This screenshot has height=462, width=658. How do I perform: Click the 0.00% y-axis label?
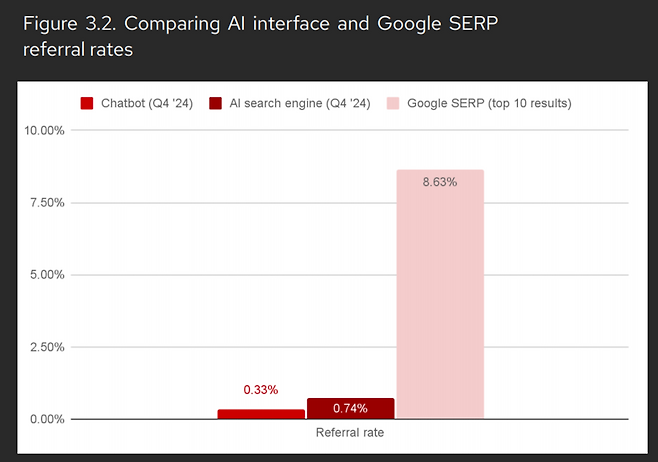click(46, 419)
